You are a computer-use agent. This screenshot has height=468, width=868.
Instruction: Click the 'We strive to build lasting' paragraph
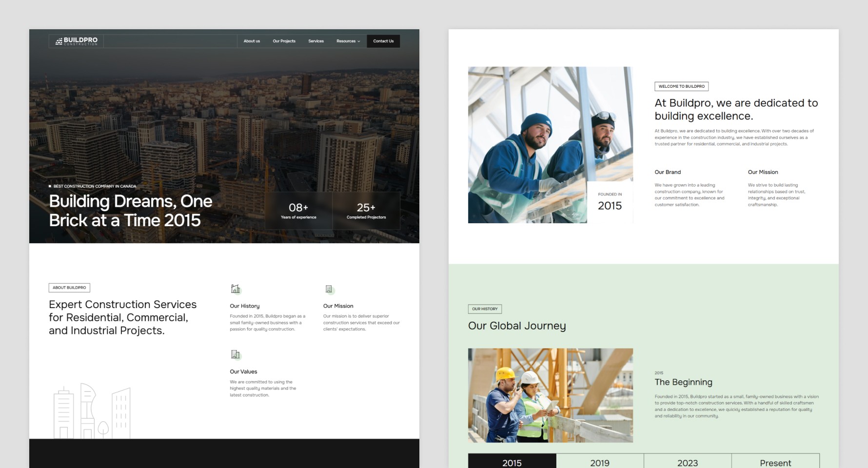point(776,195)
